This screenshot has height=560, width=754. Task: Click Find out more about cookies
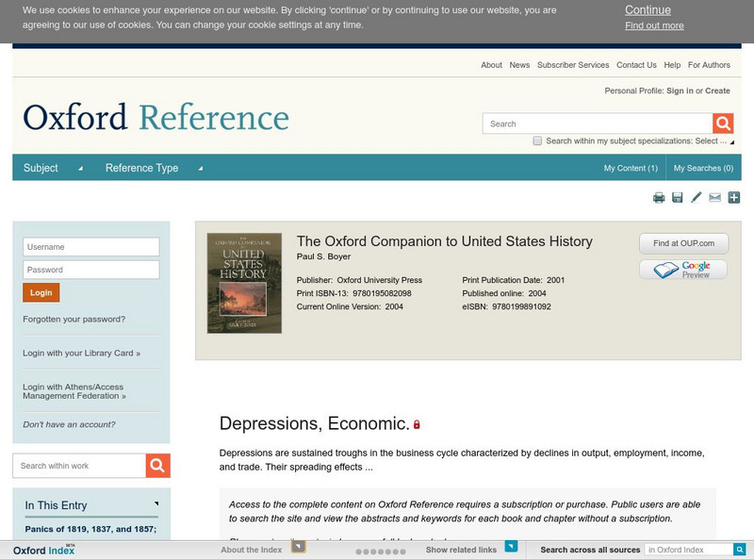(x=654, y=26)
